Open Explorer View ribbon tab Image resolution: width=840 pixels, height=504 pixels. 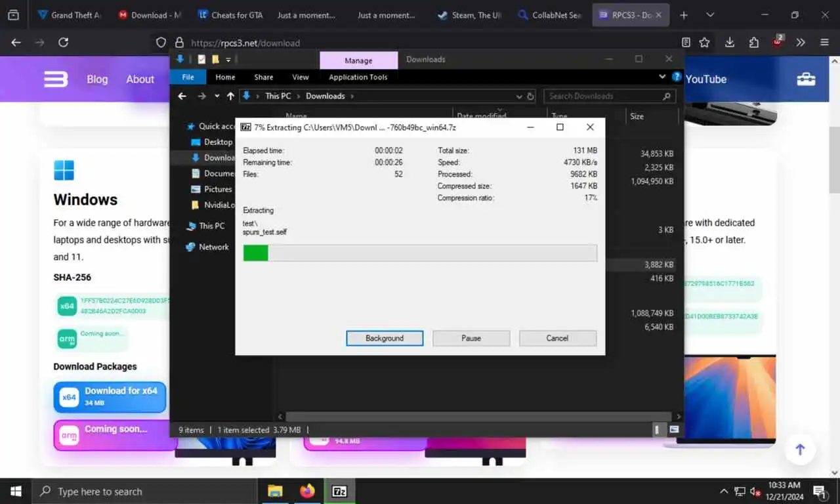[301, 77]
